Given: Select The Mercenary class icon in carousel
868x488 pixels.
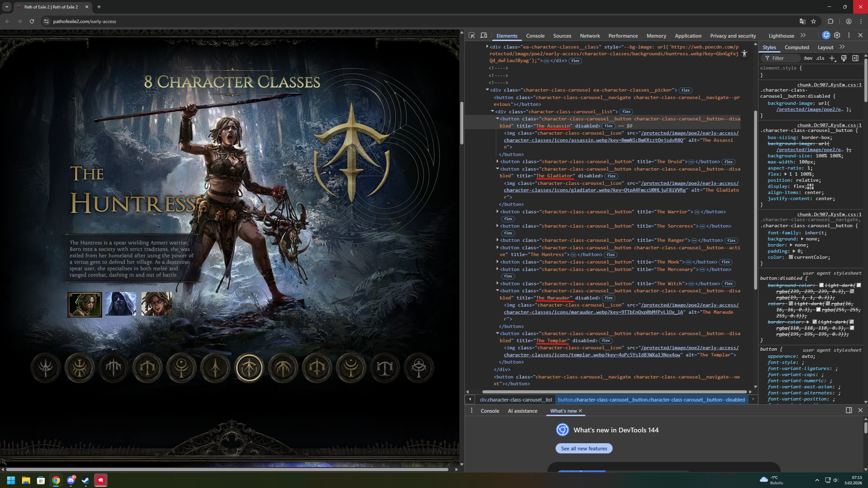Looking at the screenshot, I should point(317,368).
